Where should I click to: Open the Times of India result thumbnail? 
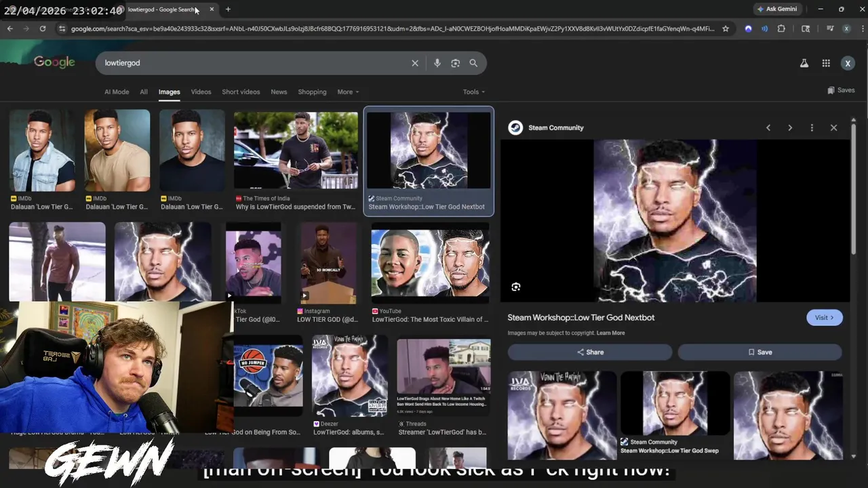(x=296, y=150)
